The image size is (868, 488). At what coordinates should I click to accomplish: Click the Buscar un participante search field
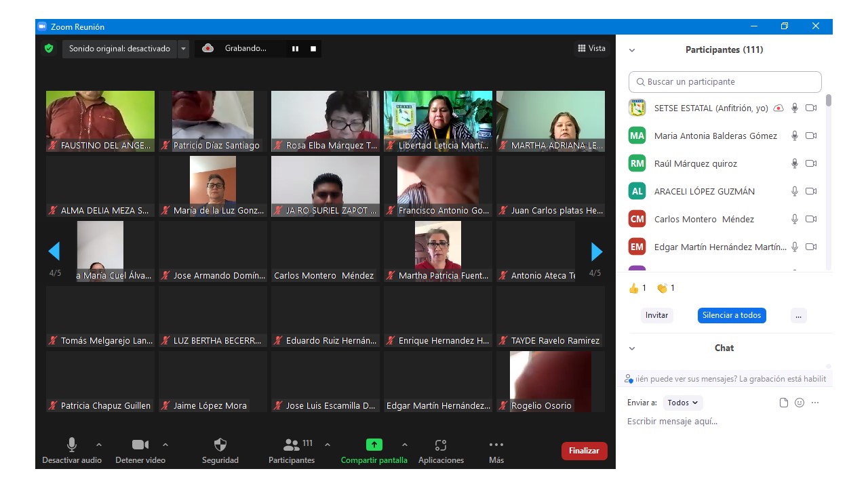pyautogui.click(x=725, y=82)
